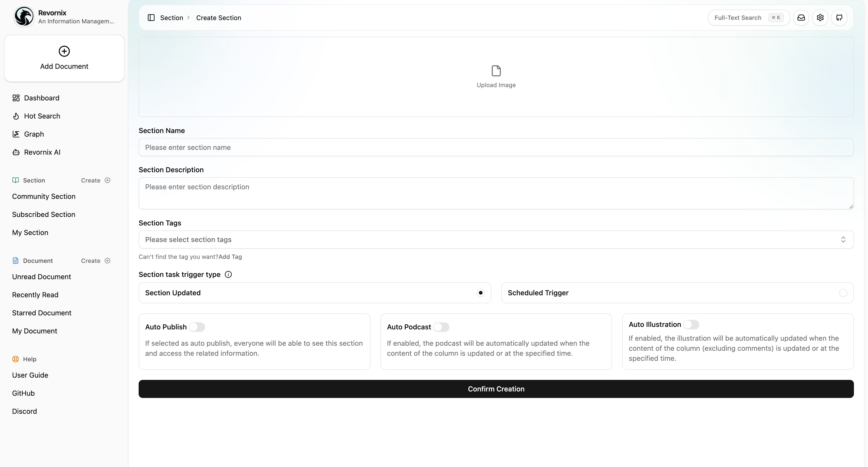The image size is (868, 467).
Task: Toggle the Auto Illustration switch
Action: click(x=691, y=324)
